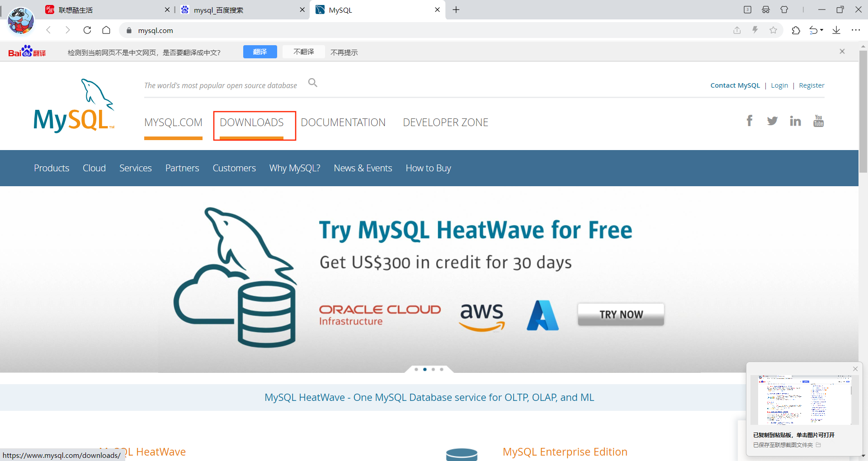
Task: Open the MYSQL.COM navigation tab
Action: click(173, 122)
